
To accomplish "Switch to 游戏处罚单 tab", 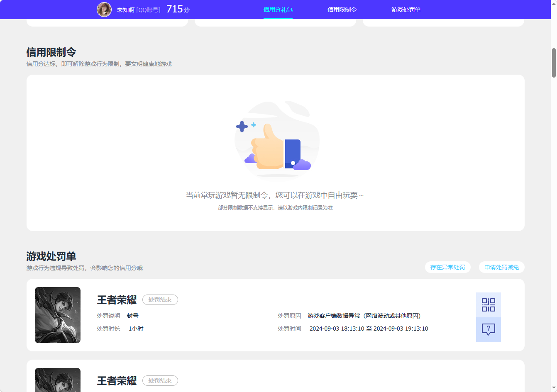I will [406, 10].
